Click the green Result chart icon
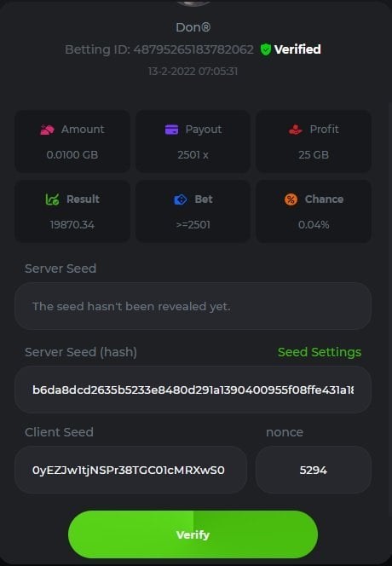The image size is (392, 566). point(52,199)
